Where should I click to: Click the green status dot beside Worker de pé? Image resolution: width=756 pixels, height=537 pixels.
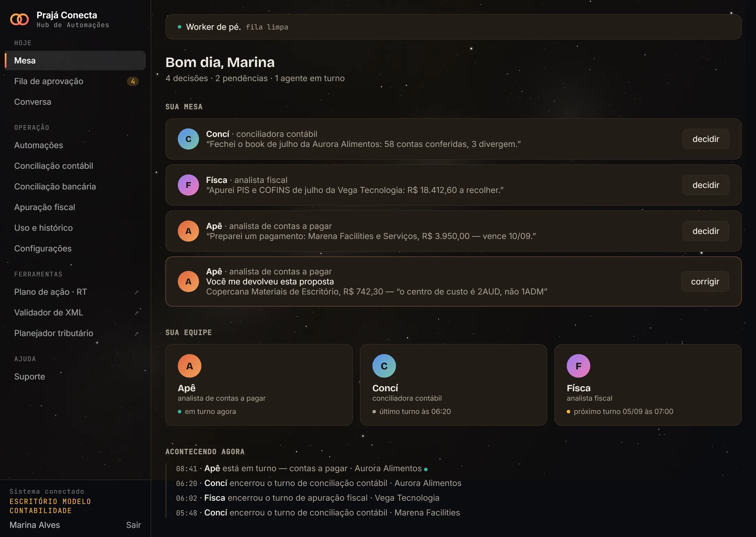179,27
